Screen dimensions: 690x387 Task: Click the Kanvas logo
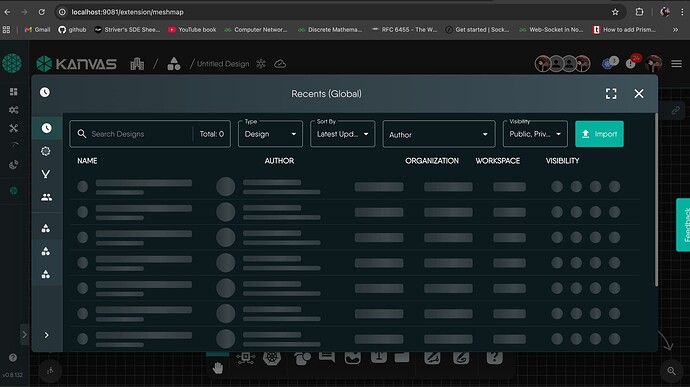(77, 64)
